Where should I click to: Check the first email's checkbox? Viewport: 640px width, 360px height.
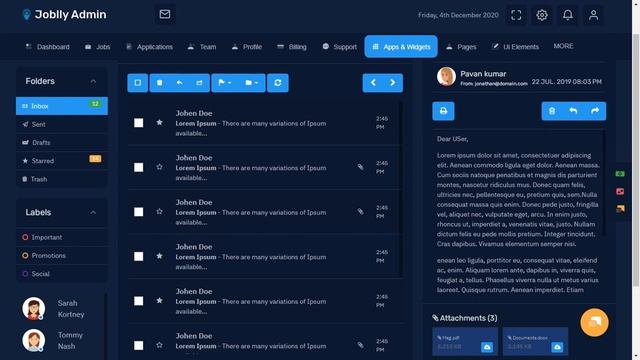click(139, 123)
